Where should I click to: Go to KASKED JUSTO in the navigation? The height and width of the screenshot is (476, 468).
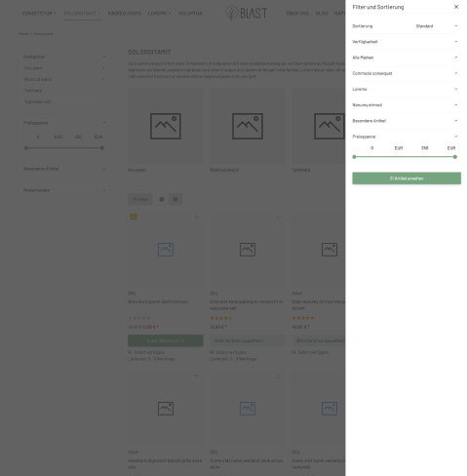[x=125, y=14]
